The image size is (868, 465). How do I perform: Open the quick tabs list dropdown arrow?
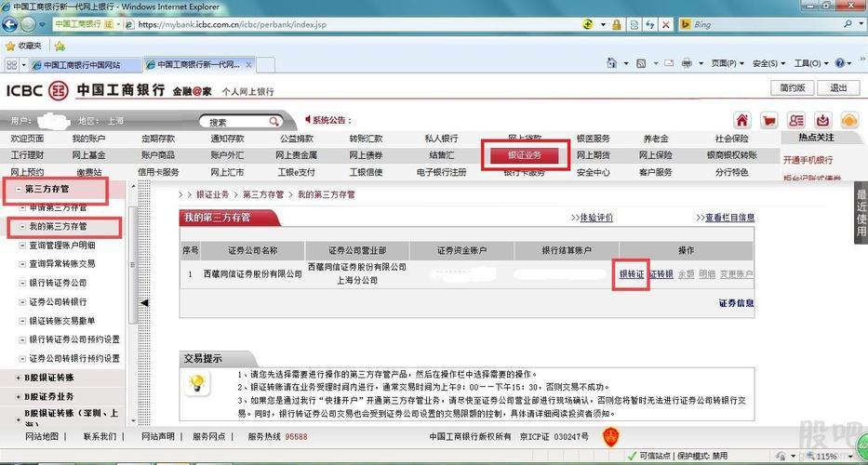pyautogui.click(x=24, y=65)
